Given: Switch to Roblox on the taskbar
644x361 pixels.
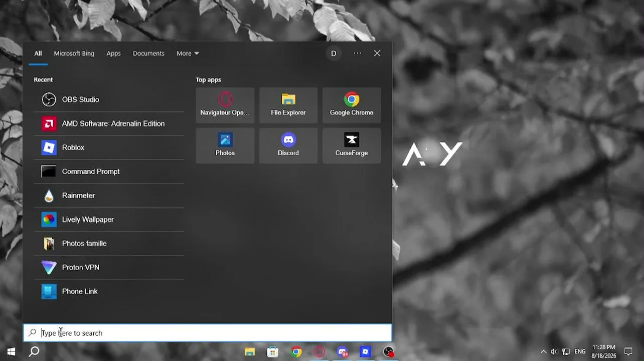Looking at the screenshot, I should pos(365,352).
